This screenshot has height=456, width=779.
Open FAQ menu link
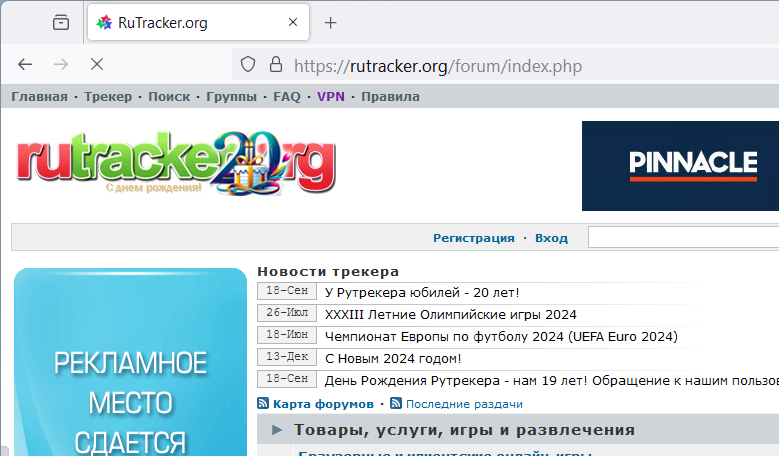(287, 96)
